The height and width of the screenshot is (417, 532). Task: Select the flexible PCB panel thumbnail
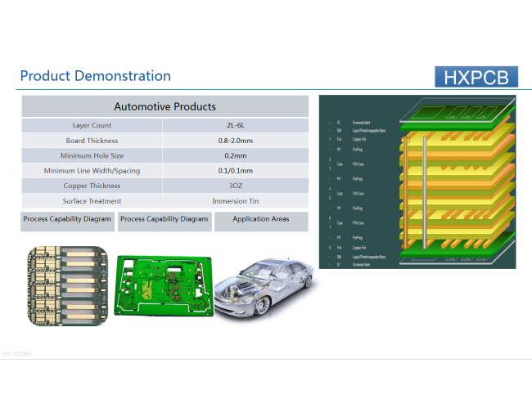coord(65,285)
